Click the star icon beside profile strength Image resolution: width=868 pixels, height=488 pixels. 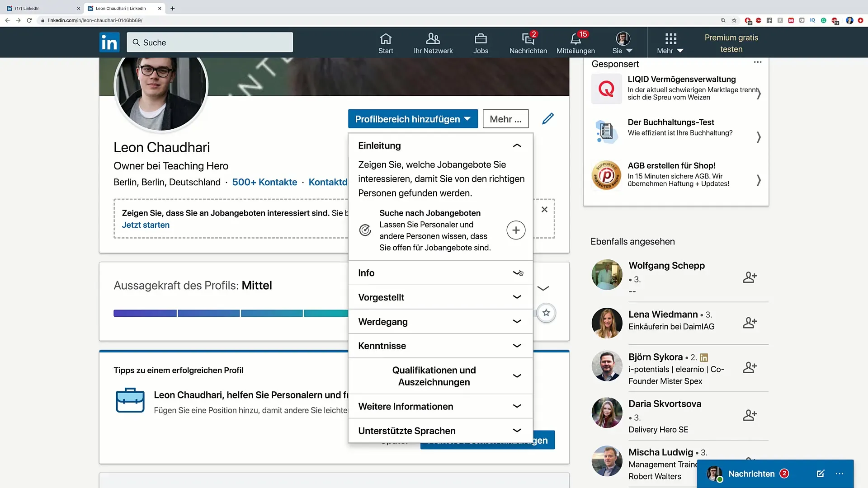coord(546,313)
